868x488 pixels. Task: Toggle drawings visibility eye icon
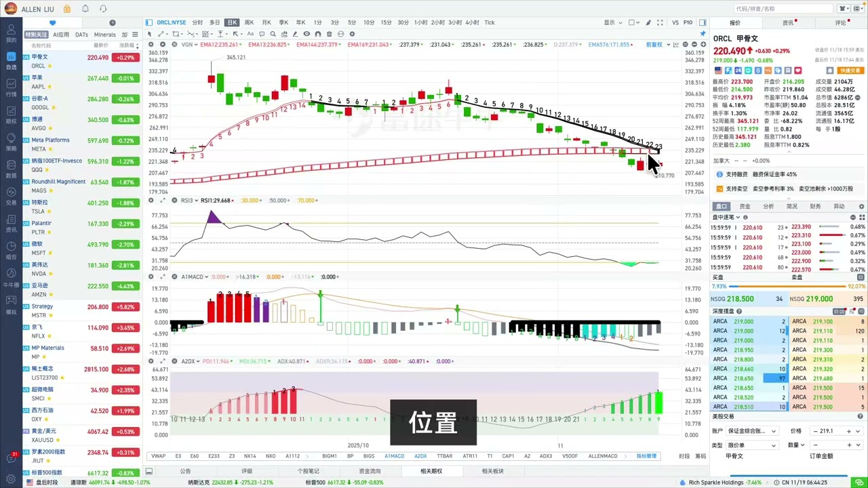(x=307, y=34)
